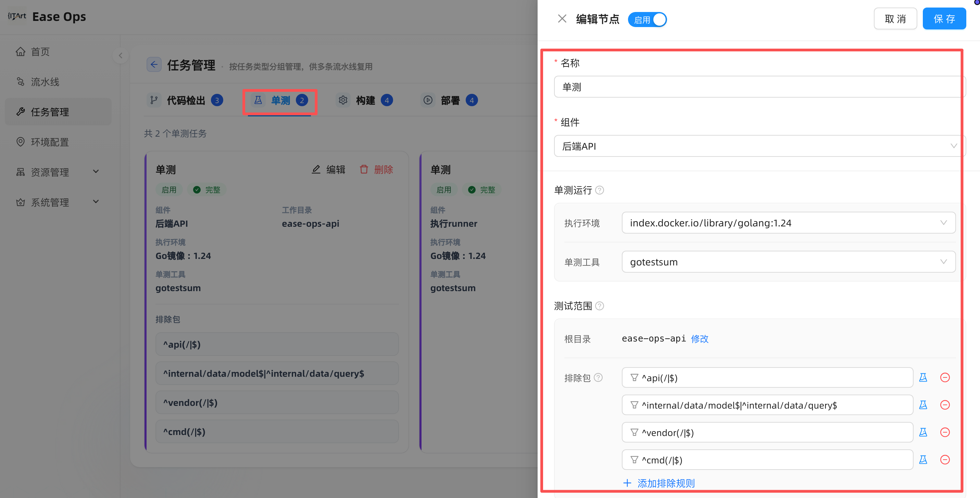Test the internal/data/model exclude rule flask icon
The height and width of the screenshot is (498, 980).
click(923, 405)
